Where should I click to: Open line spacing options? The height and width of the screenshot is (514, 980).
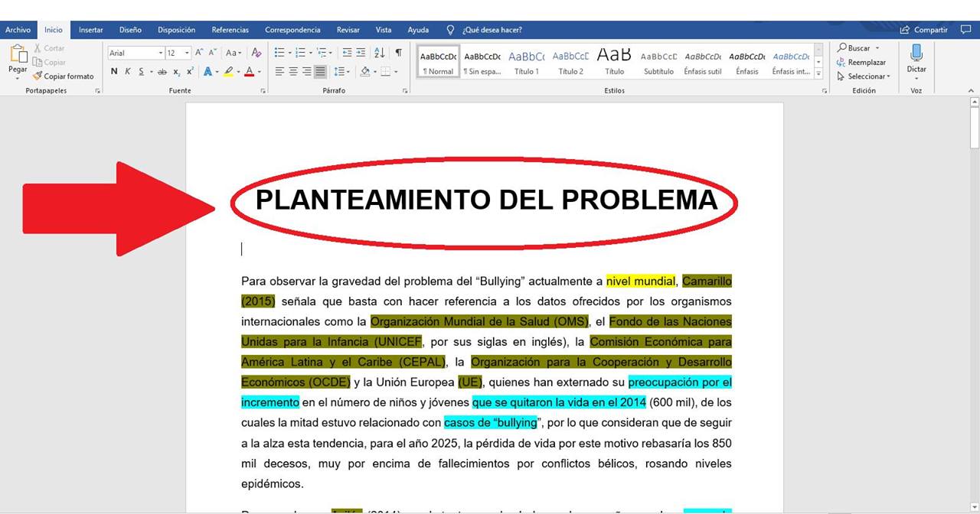341,71
